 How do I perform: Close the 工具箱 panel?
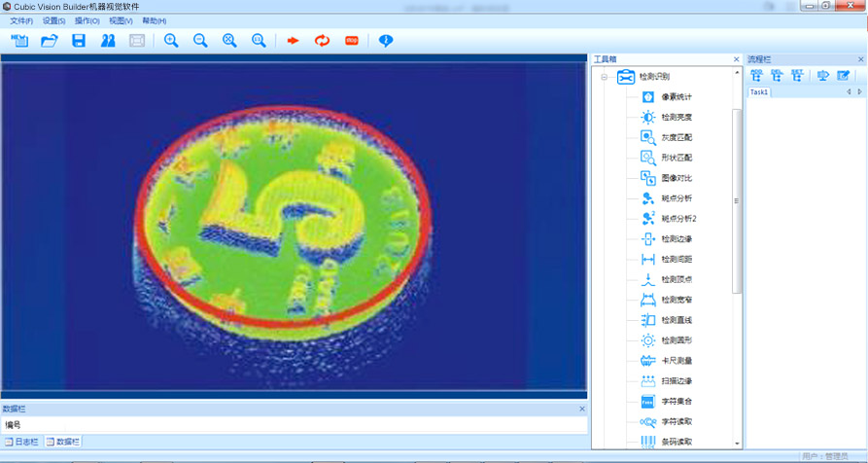[736, 60]
